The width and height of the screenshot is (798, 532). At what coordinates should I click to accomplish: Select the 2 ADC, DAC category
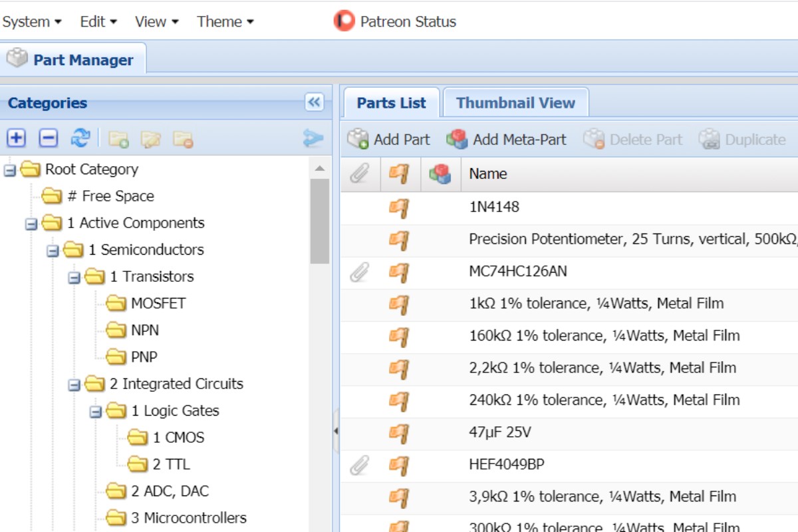pos(170,491)
